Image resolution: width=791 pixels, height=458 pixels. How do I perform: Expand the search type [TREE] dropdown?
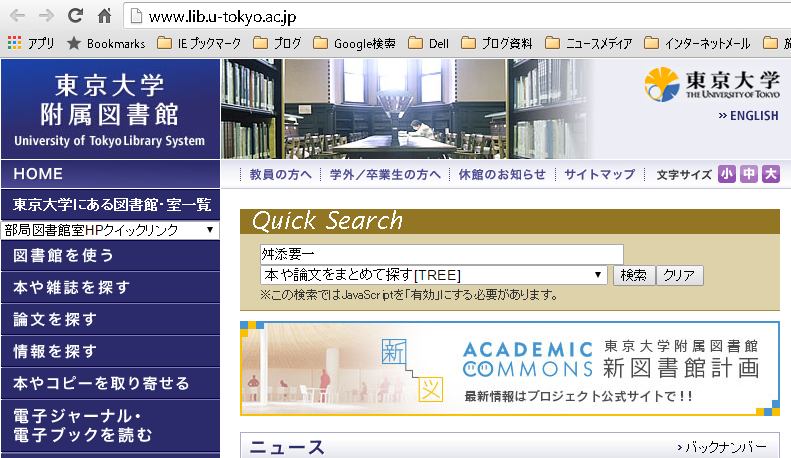[x=433, y=275]
